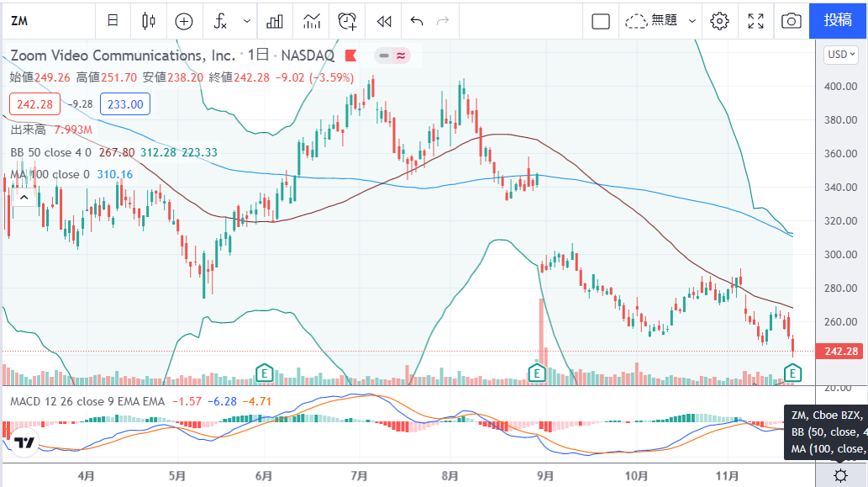Open time axis settings gear at bottom right

840,475
